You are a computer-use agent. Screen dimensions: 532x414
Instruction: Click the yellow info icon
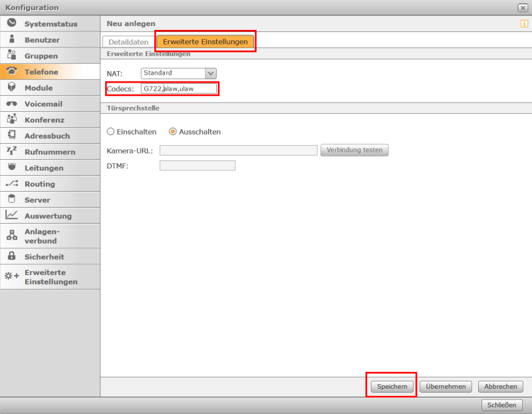coord(524,24)
